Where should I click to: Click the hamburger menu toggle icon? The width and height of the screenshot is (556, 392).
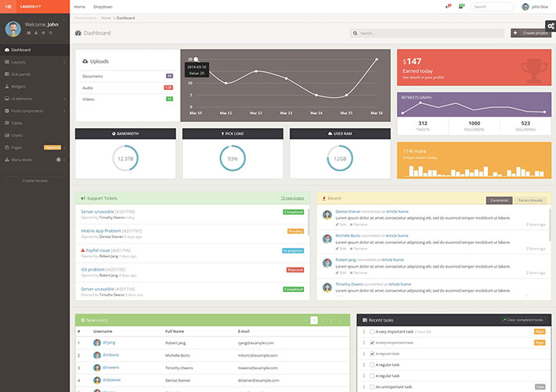pos(7,6)
